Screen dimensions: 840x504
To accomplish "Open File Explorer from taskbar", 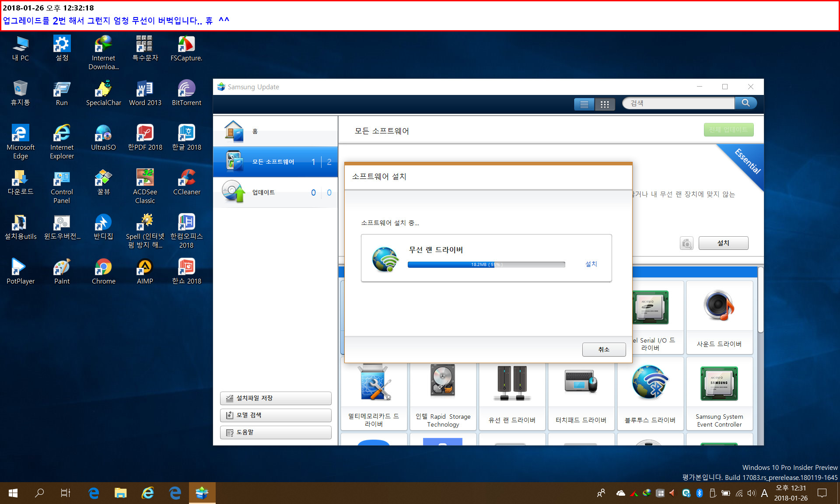I will pyautogui.click(x=120, y=493).
